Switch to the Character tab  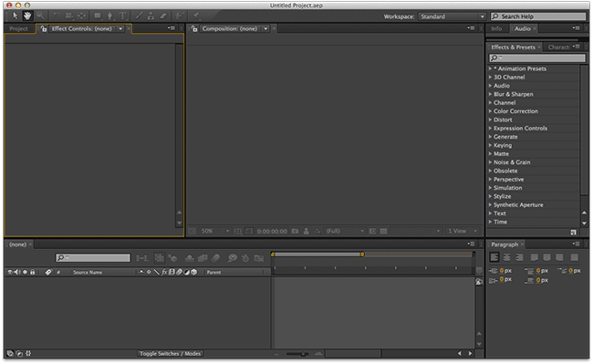point(558,47)
